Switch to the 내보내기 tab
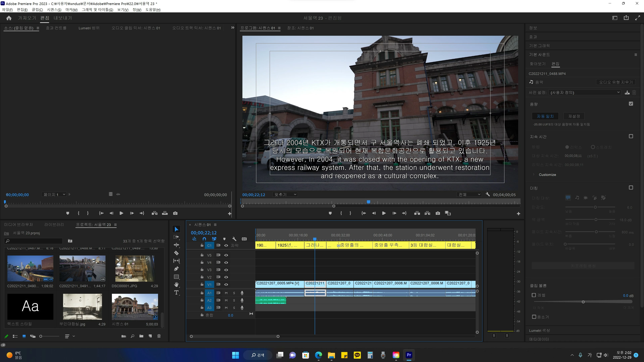The height and width of the screenshot is (362, 644). click(x=63, y=18)
